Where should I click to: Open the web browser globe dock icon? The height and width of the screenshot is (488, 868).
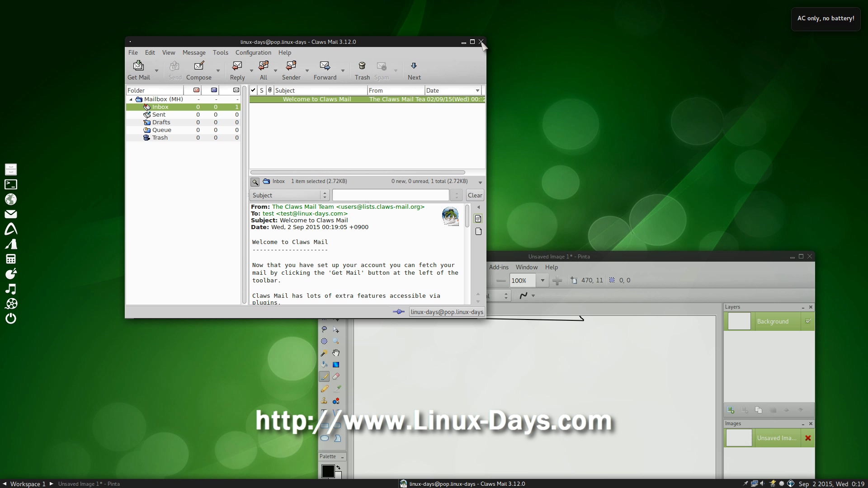(11, 199)
